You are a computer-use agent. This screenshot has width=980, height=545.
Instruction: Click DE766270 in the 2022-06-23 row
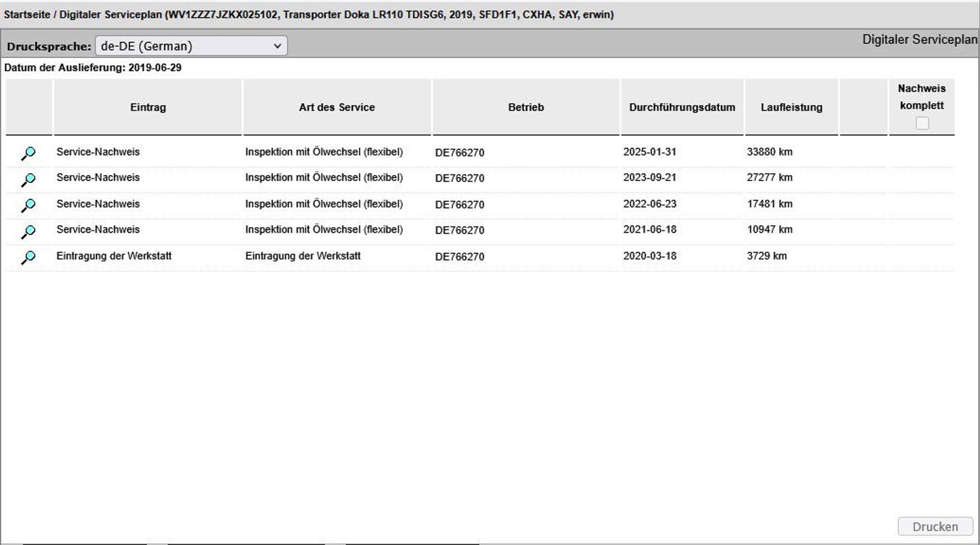459,205
